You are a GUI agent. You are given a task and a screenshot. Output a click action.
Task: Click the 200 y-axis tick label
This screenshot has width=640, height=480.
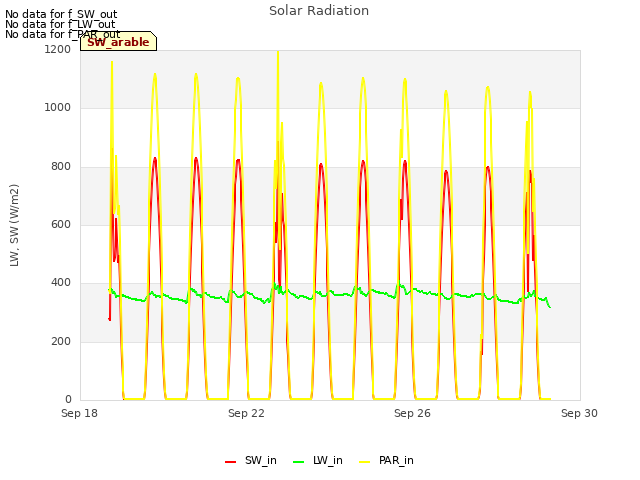point(61,341)
